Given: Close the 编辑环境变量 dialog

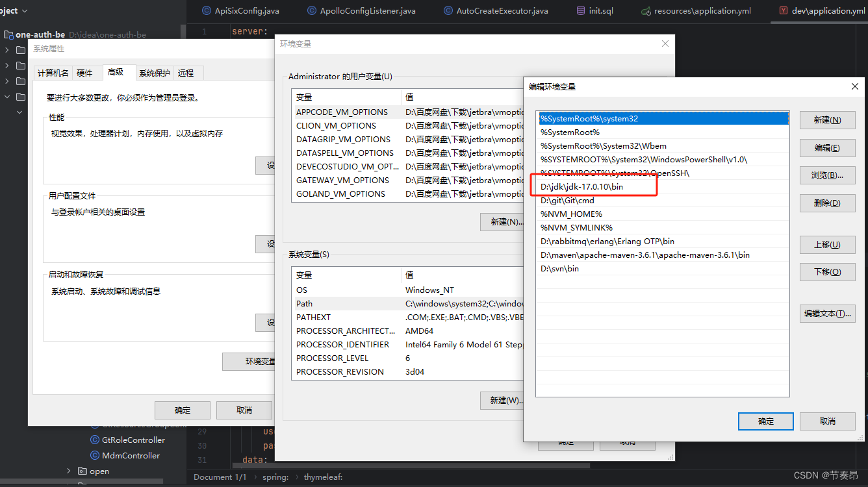Looking at the screenshot, I should click(x=854, y=86).
